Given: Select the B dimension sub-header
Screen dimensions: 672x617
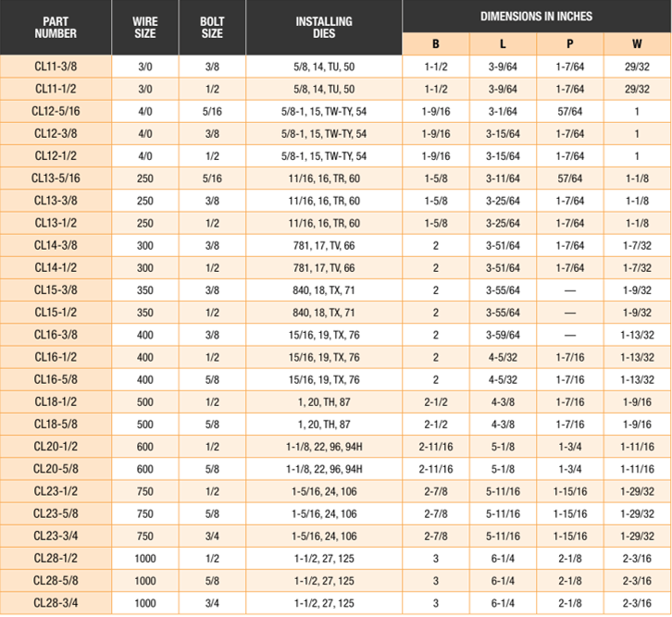Looking at the screenshot, I should [x=436, y=44].
